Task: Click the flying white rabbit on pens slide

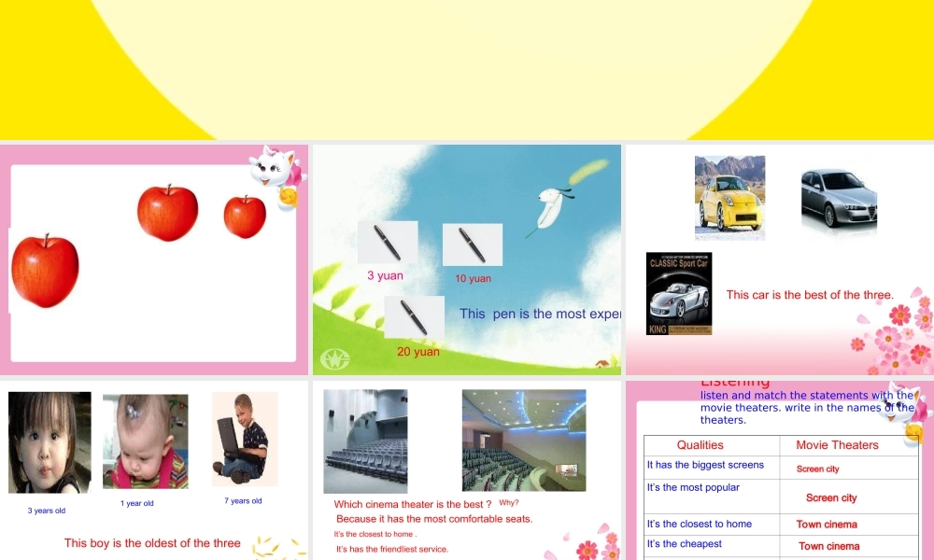Action: point(549,209)
